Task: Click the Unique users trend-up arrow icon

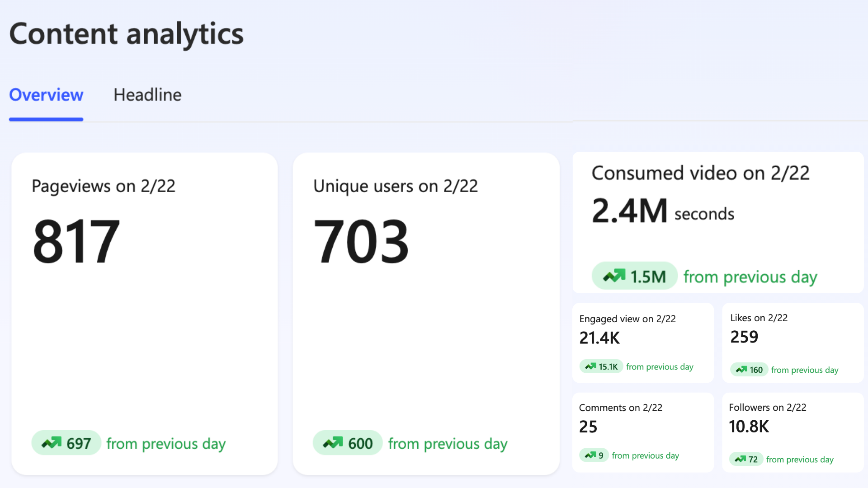Action: [333, 443]
